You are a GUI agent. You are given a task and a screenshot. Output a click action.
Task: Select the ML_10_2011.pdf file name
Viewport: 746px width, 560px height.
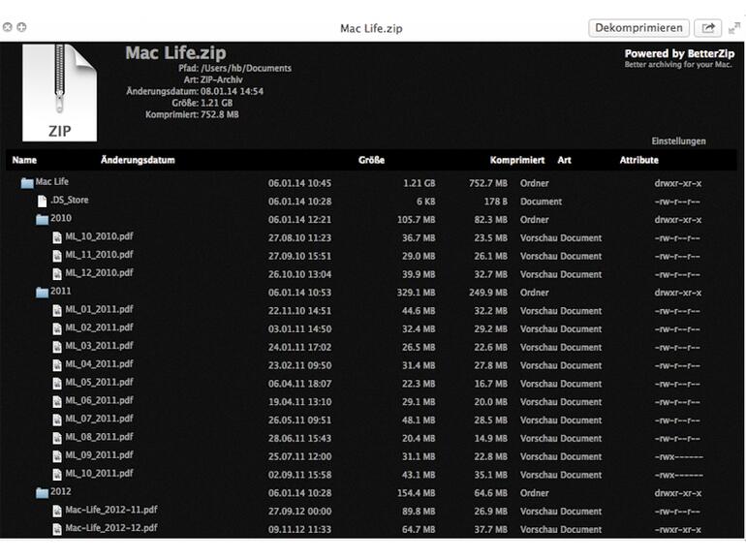pos(99,474)
